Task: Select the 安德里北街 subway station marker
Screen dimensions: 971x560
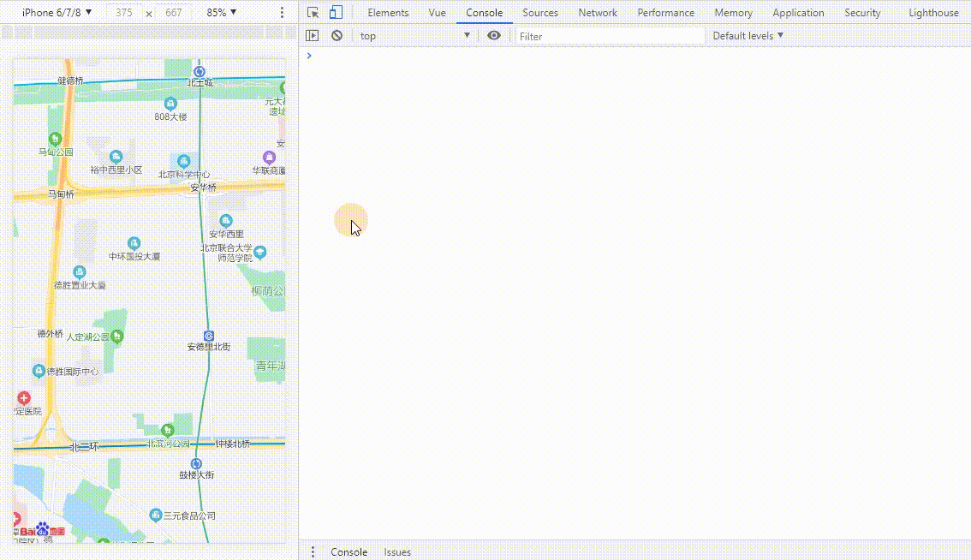Action: point(209,336)
